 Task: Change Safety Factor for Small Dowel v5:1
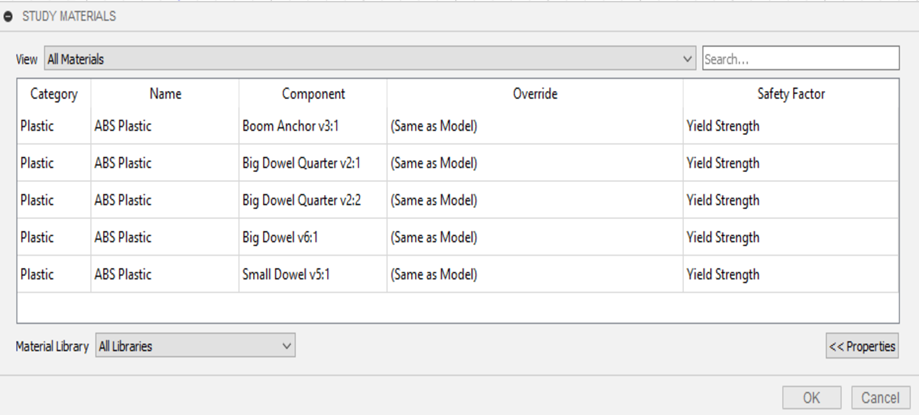pyautogui.click(x=791, y=274)
